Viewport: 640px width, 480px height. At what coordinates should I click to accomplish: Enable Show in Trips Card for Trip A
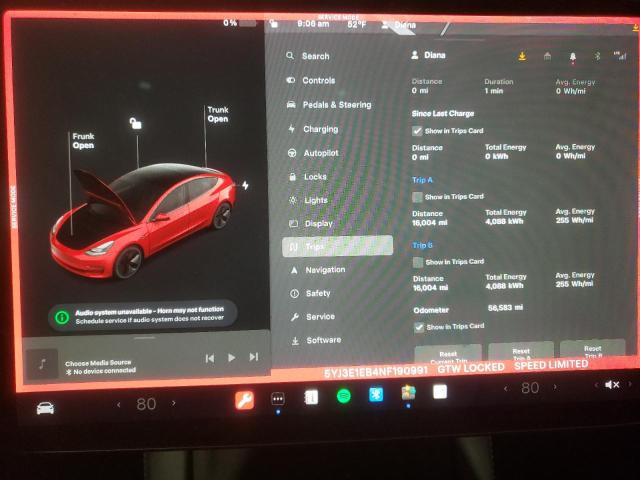click(418, 197)
